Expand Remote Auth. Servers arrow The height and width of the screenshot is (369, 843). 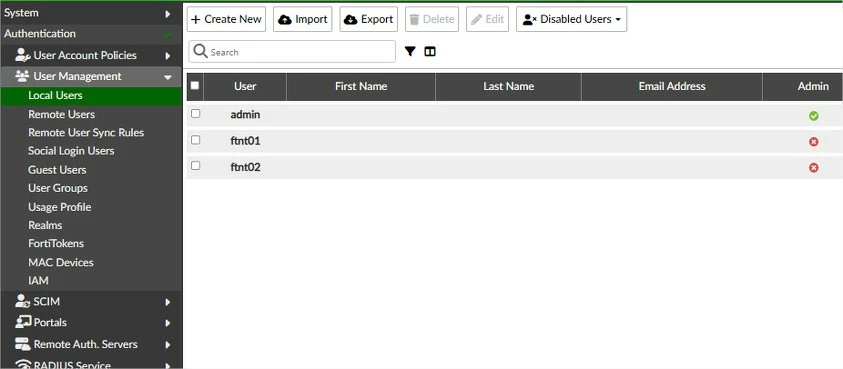coord(168,345)
